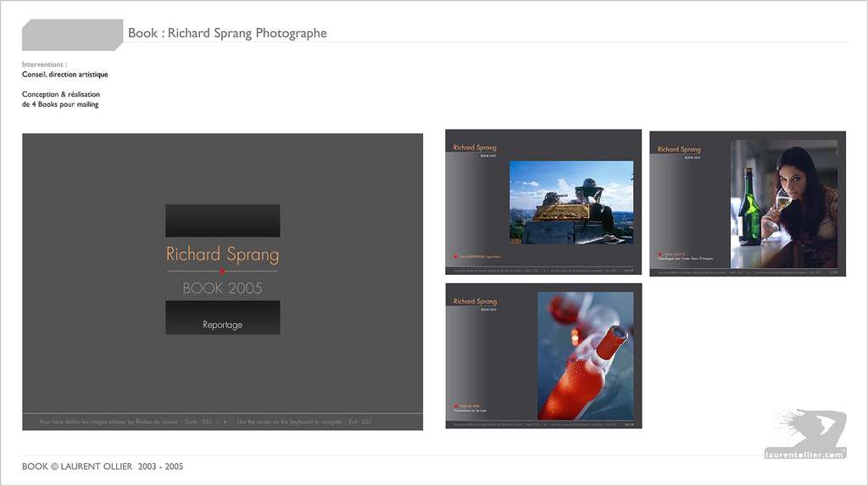Click 'de 4 Books pour mailing' text
This screenshot has width=868, height=486.
(60, 104)
